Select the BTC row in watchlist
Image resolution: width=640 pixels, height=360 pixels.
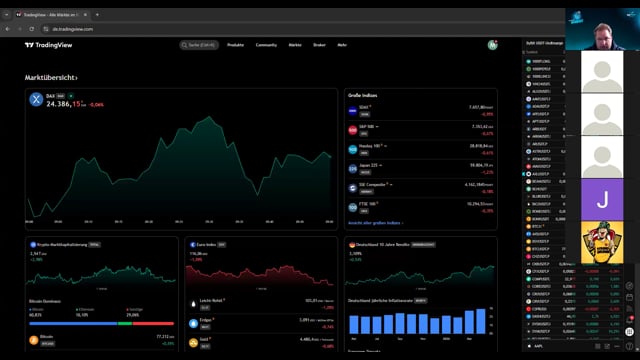click(545, 226)
